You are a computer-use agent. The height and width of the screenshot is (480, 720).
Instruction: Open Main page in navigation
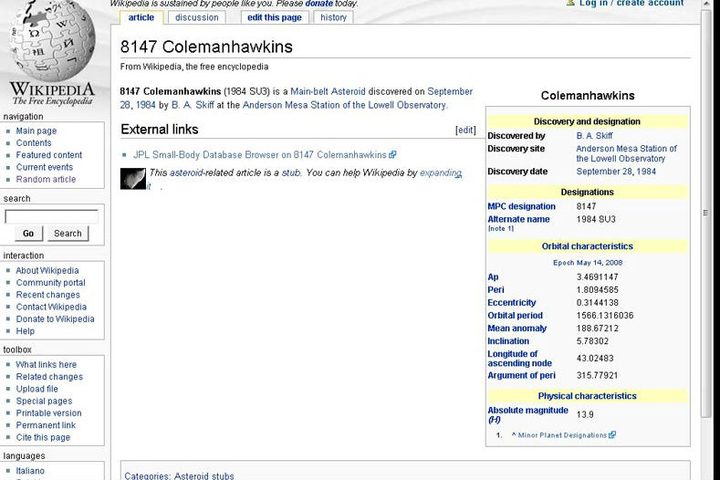(36, 131)
